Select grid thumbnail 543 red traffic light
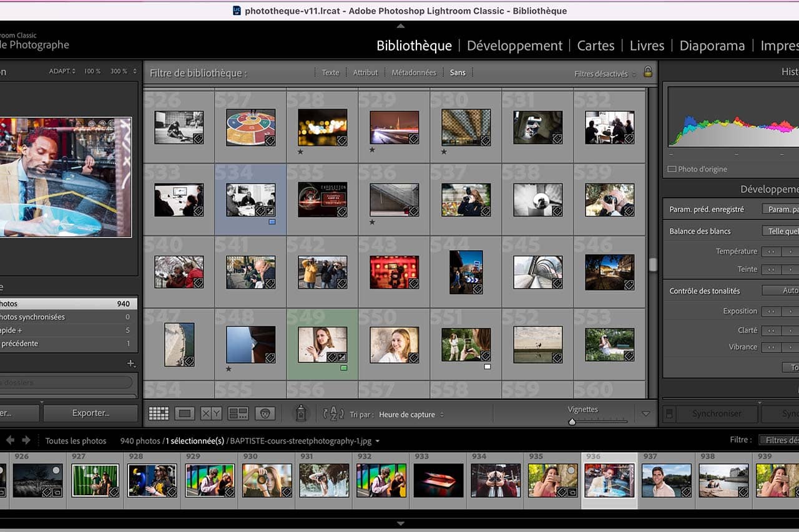The width and height of the screenshot is (799, 532). [x=394, y=272]
